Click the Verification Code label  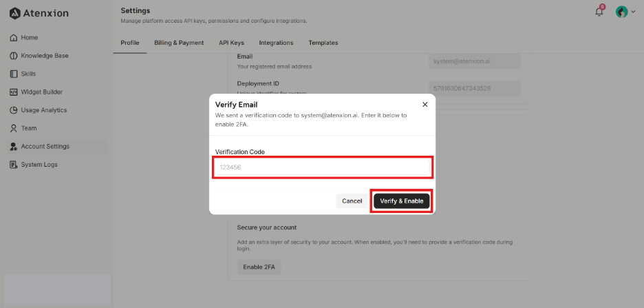240,152
